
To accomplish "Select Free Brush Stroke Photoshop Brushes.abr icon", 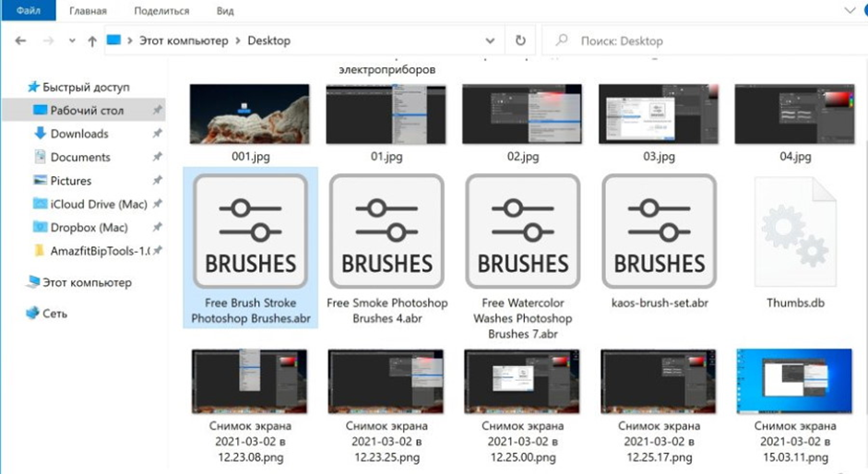I will [x=250, y=231].
